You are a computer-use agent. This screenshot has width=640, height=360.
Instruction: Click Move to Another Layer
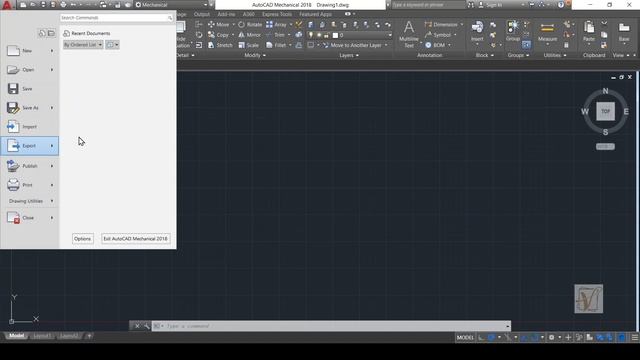pos(352,45)
